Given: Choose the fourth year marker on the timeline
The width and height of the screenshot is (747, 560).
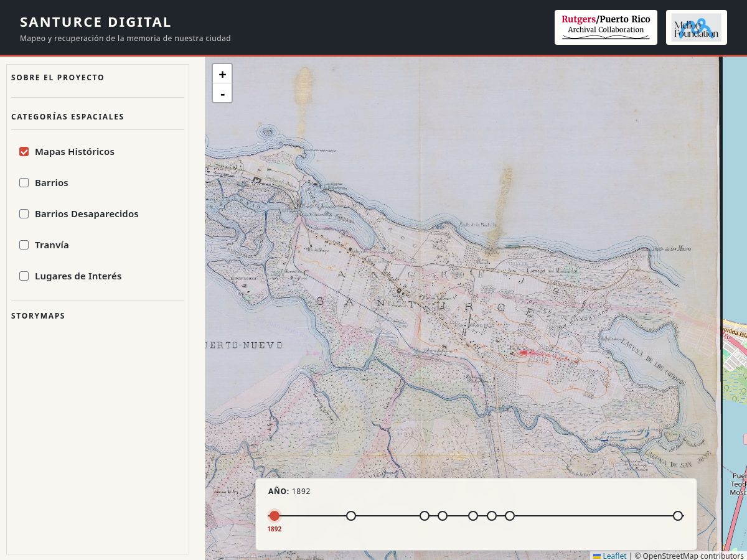Looking at the screenshot, I should (x=443, y=516).
